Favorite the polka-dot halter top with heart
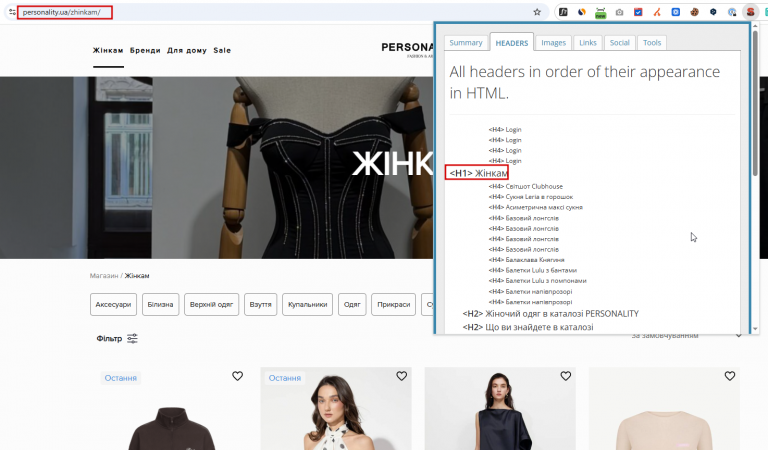Image resolution: width=768 pixels, height=450 pixels. (402, 376)
